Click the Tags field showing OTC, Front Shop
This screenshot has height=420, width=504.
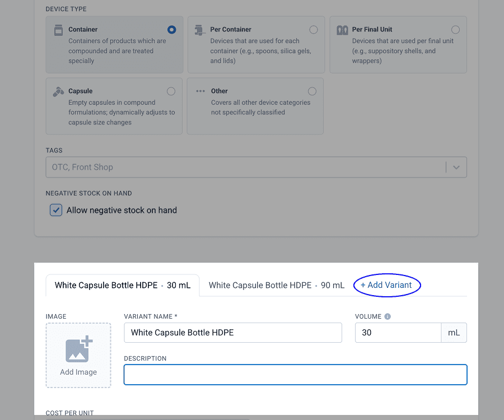pos(256,167)
